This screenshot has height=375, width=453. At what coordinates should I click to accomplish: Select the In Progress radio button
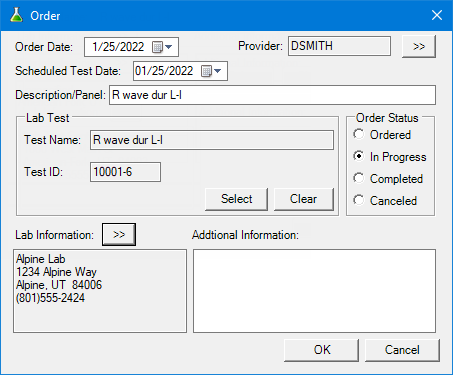coord(359,156)
